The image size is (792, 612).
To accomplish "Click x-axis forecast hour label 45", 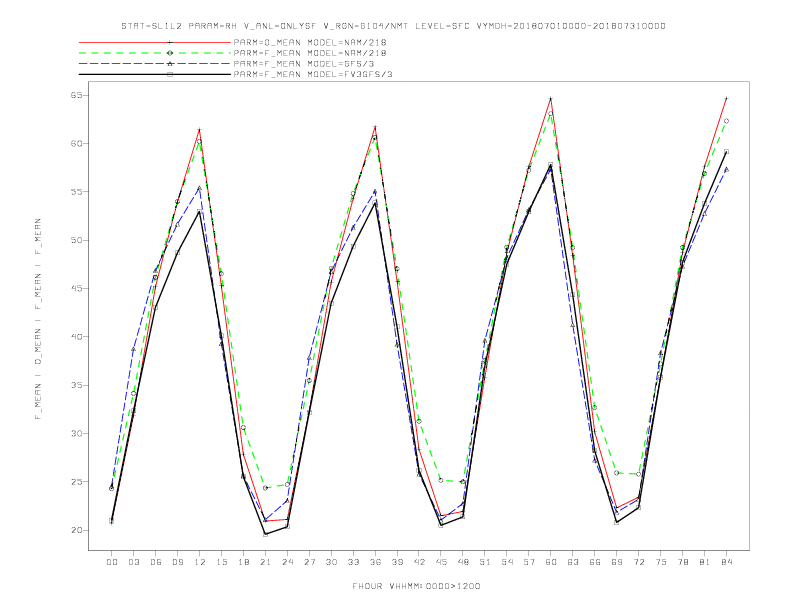I will [x=441, y=562].
